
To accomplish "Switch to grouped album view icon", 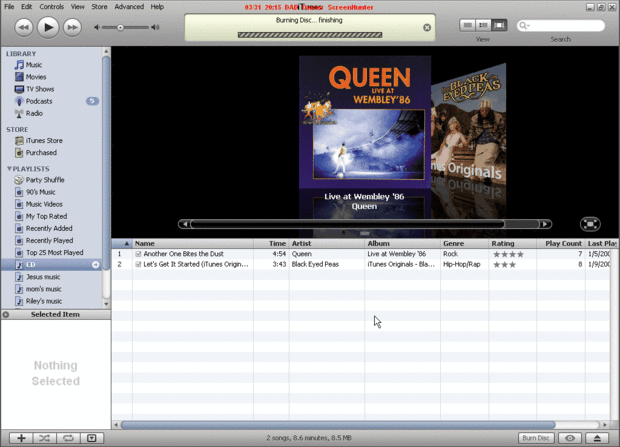I will (483, 25).
